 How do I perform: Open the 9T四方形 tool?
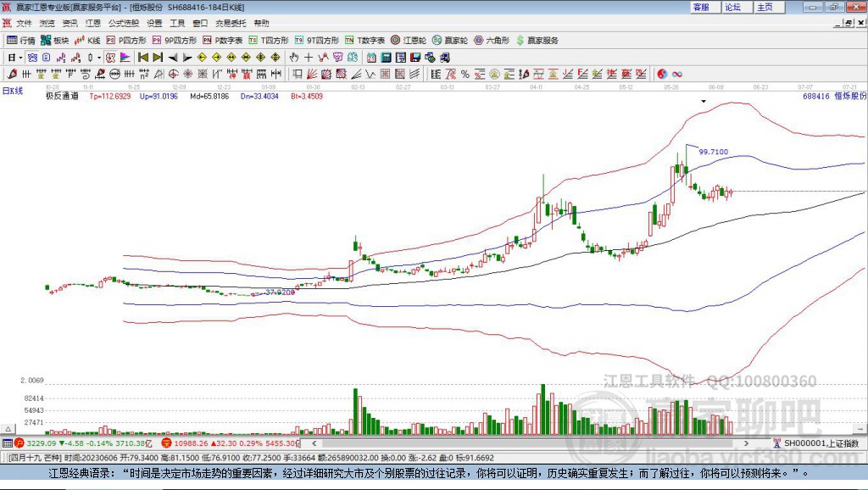(x=317, y=41)
